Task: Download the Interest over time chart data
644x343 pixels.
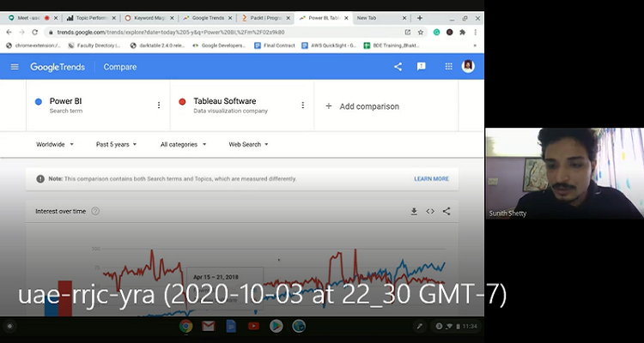Action: (x=414, y=211)
